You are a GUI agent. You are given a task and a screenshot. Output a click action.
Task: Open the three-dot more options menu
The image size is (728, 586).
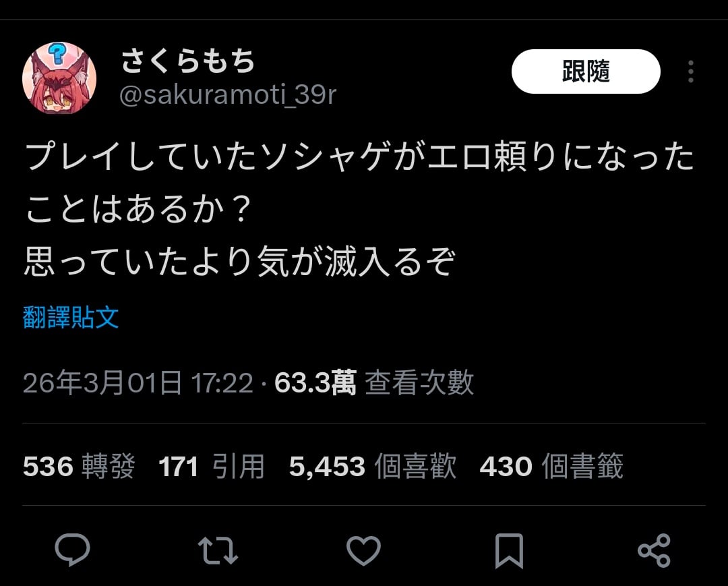(x=691, y=71)
